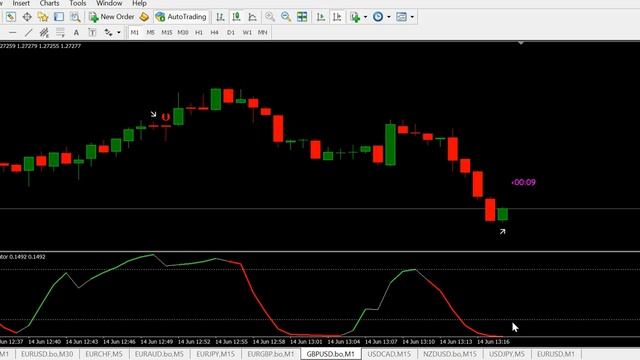Viewport: 640px width, 360px height.
Task: Switch timeframe to W1
Action: tap(247, 32)
